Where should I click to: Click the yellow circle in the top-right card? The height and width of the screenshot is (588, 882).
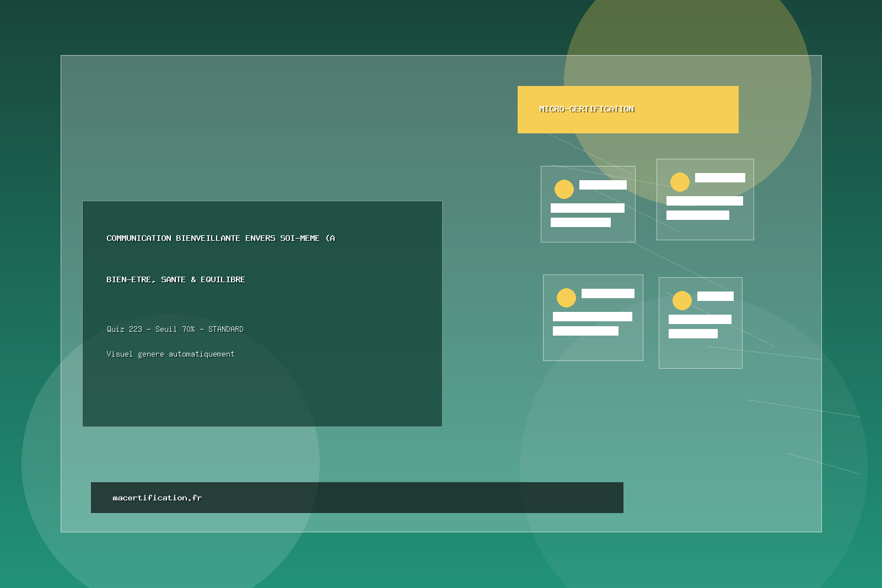680,182
